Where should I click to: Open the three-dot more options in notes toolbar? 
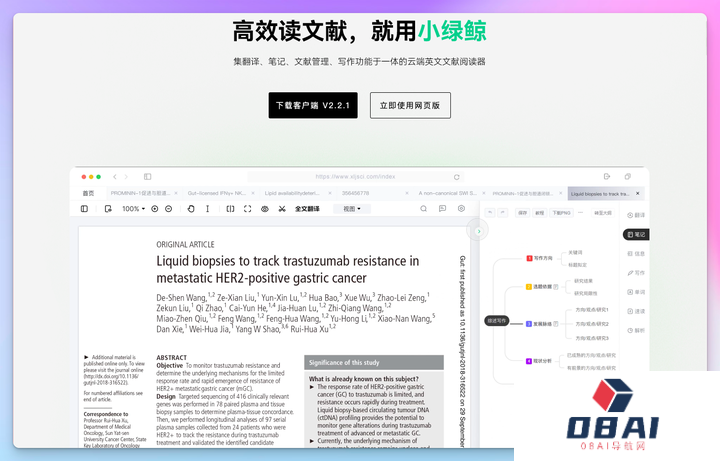[x=580, y=213]
